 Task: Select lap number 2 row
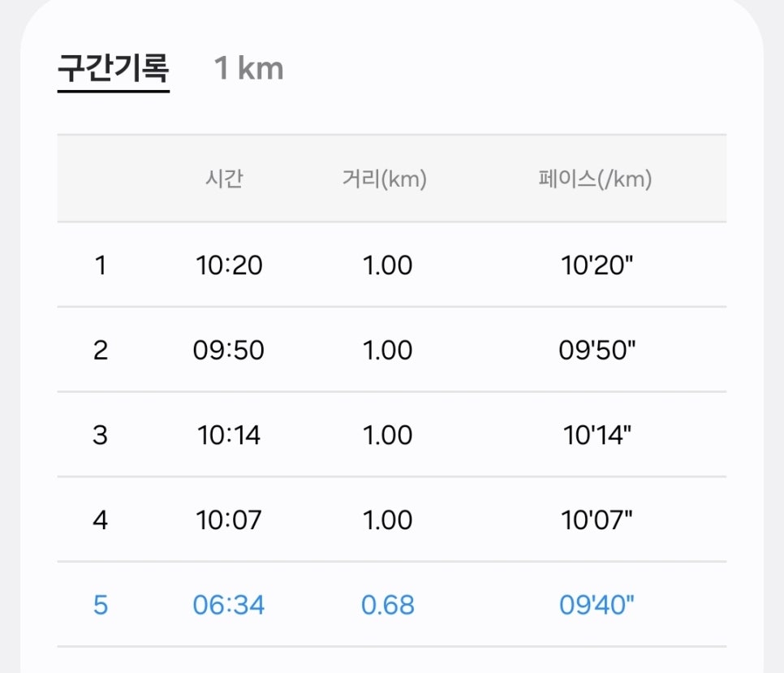click(x=392, y=350)
